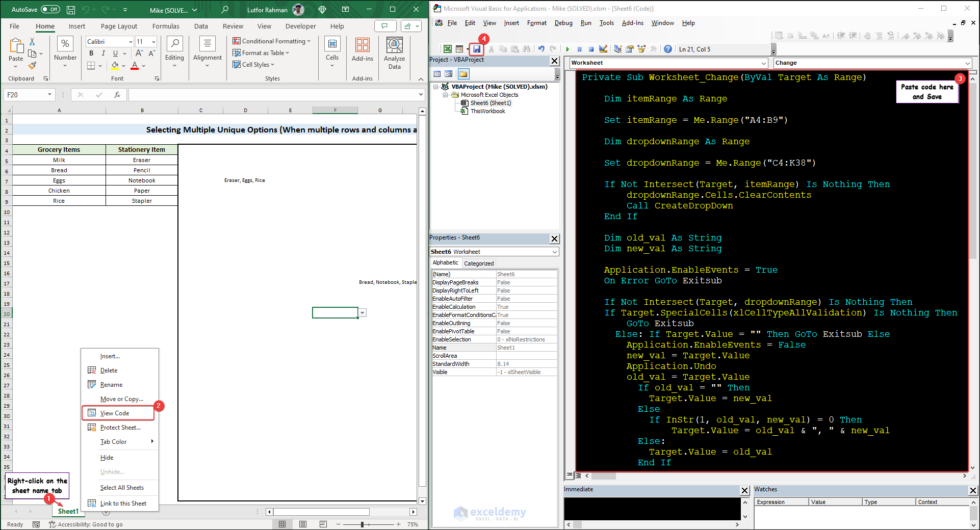Toggle Bold formatting in Font group

91,53
